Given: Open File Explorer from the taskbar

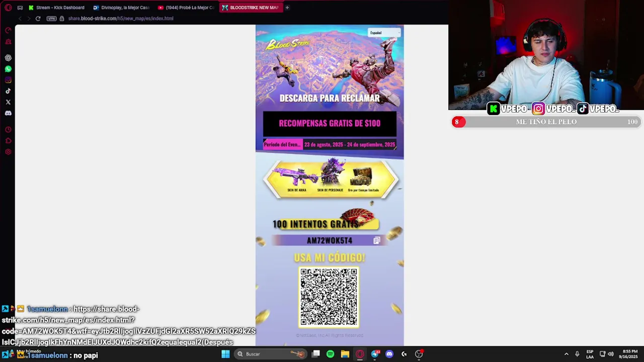Looking at the screenshot, I should [345, 354].
